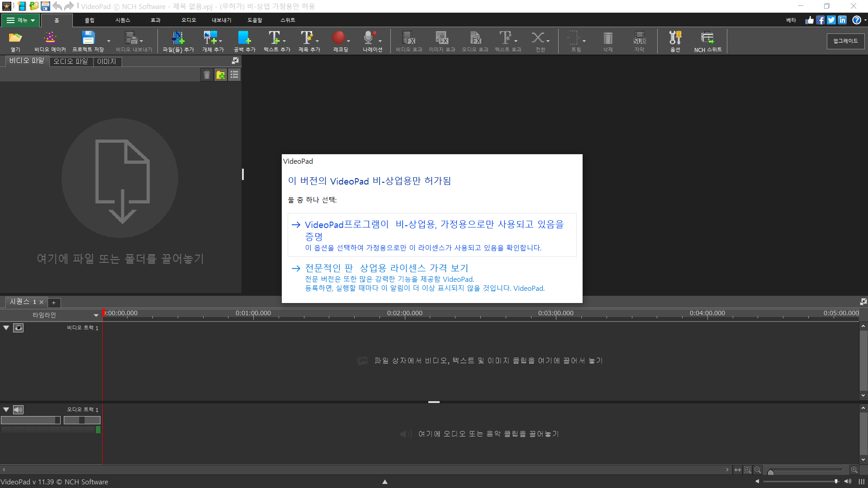Image resolution: width=868 pixels, height=488 pixels.
Task: Click the add folder icon in file panel
Action: coord(221,75)
